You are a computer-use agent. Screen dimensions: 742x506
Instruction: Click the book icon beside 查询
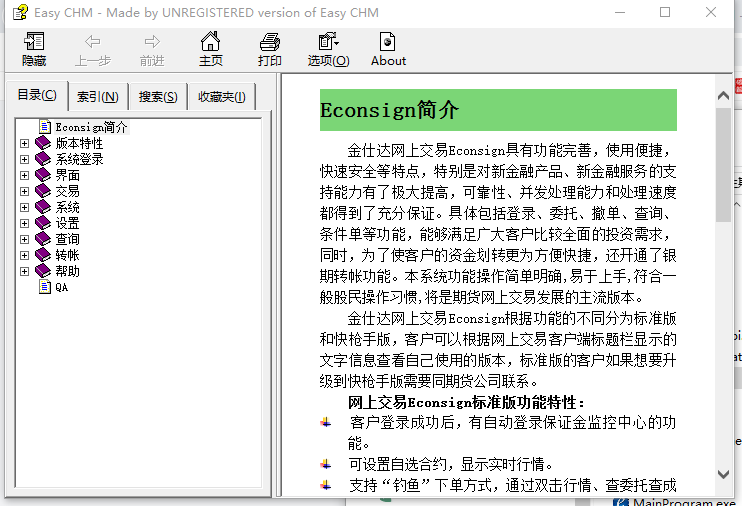point(43,239)
